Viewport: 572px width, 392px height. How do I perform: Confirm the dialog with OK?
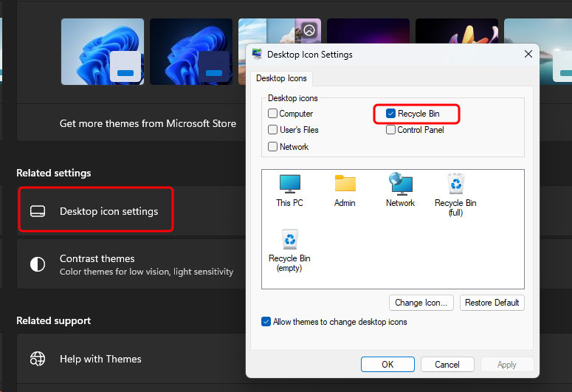click(387, 364)
